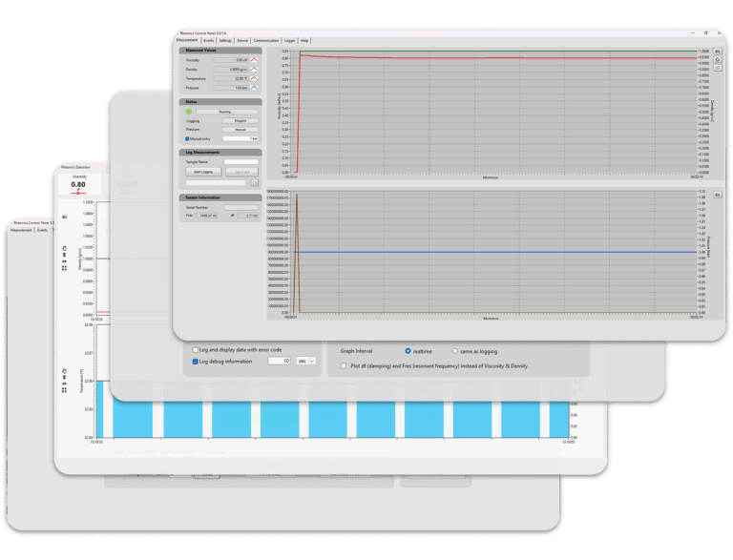Click horizontal zoom arrows on Dataview density chart
This screenshot has width=733, height=560.
coord(65,261)
